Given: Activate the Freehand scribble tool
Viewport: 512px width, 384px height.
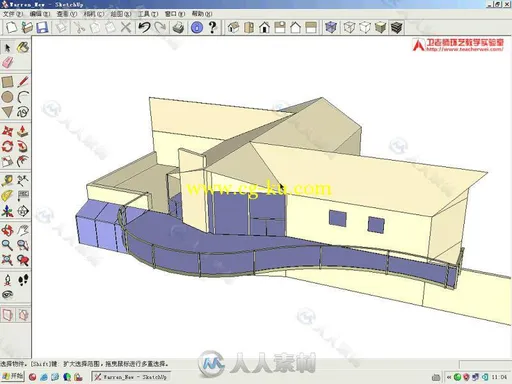Looking at the screenshot, I should click(x=23, y=112).
